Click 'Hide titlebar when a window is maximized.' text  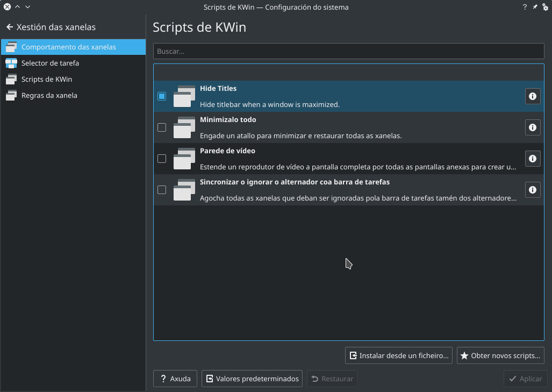pyautogui.click(x=270, y=105)
